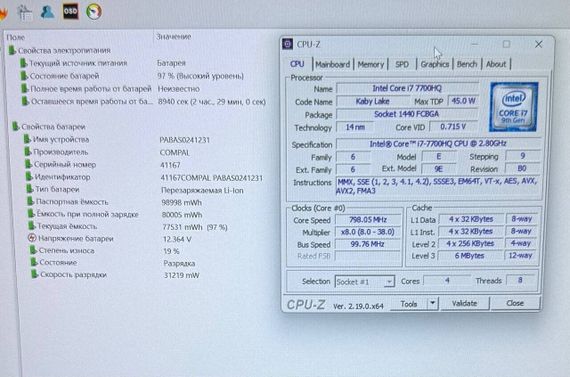Click the 6 MBytes Level 3 cache field
The height and width of the screenshot is (377, 570).
click(x=470, y=256)
